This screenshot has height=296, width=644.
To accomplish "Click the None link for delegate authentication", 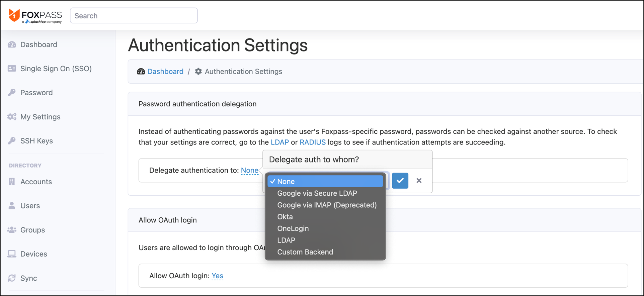I will (x=250, y=170).
